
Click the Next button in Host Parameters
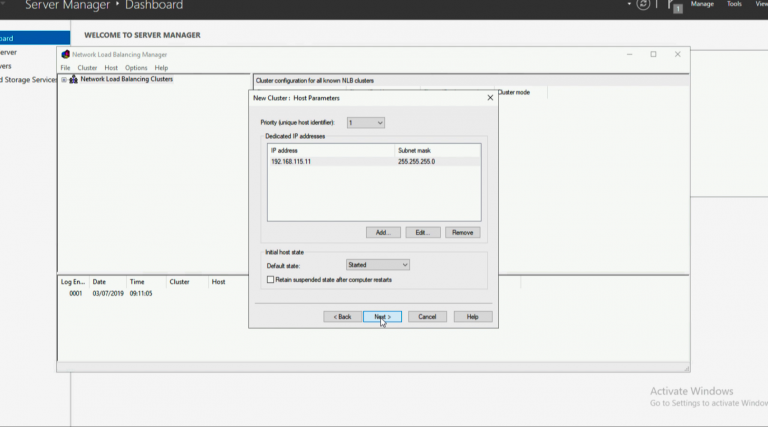point(382,317)
